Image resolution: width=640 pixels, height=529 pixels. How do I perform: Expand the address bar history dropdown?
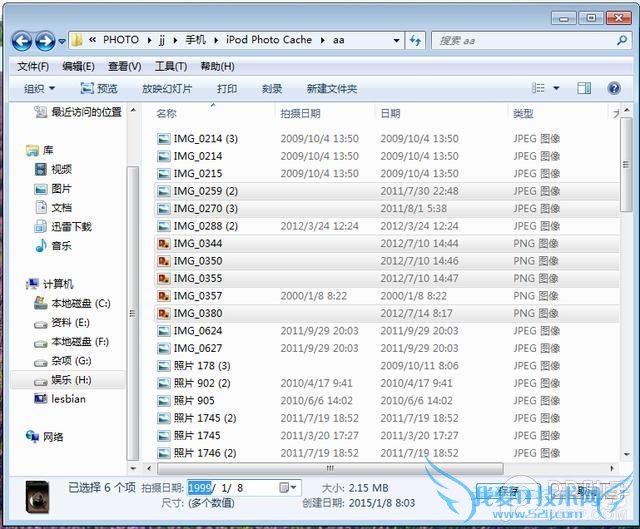(396, 40)
